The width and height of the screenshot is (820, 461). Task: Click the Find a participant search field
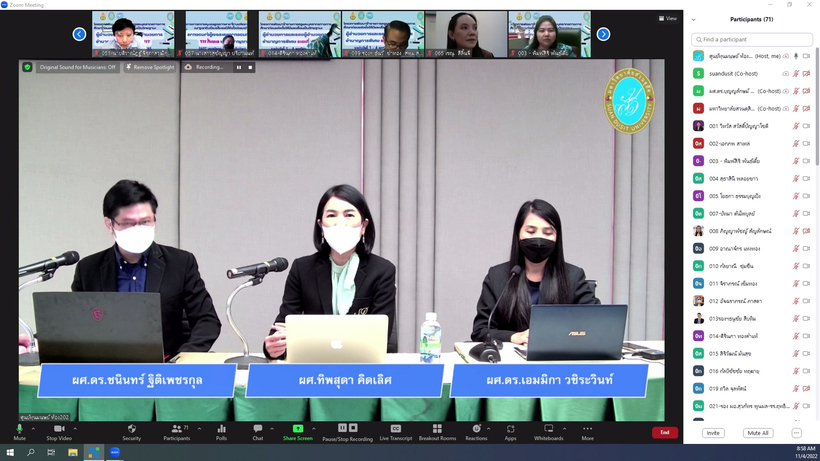point(751,39)
